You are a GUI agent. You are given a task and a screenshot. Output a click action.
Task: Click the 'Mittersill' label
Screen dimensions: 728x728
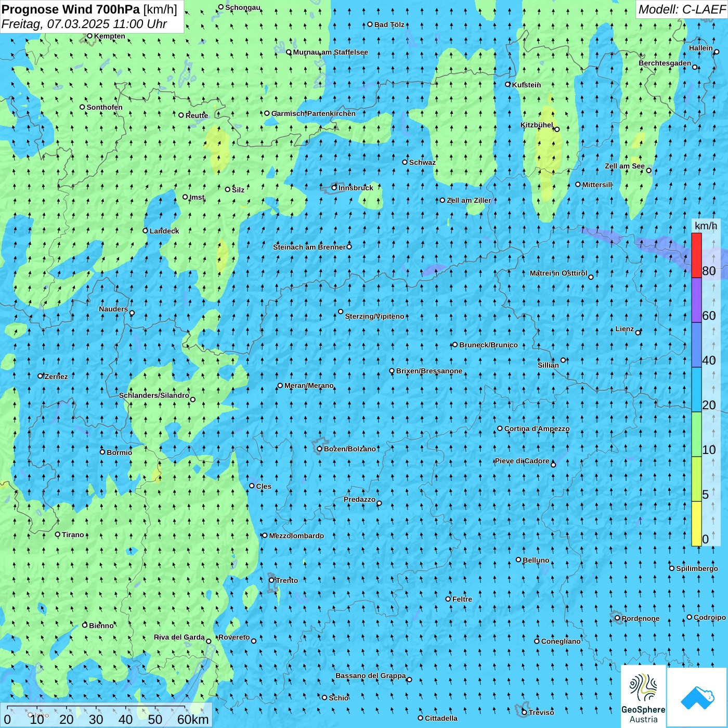[597, 185]
